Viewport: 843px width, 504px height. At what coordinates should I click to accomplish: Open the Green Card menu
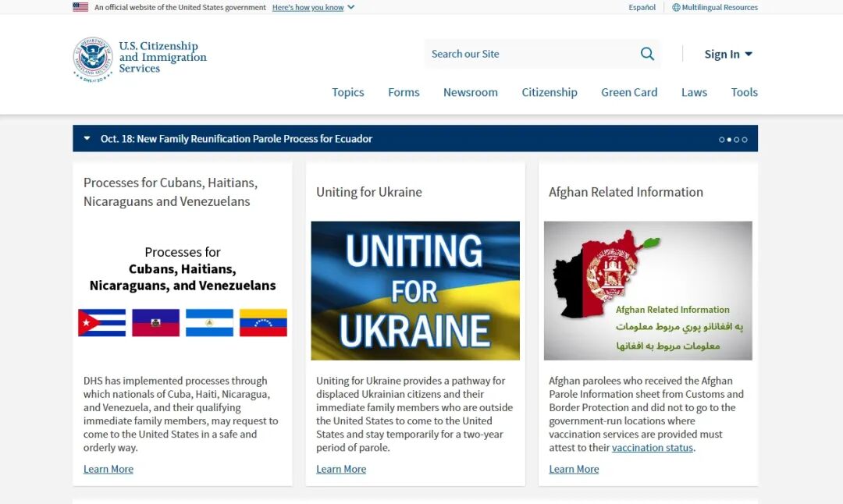pos(629,92)
